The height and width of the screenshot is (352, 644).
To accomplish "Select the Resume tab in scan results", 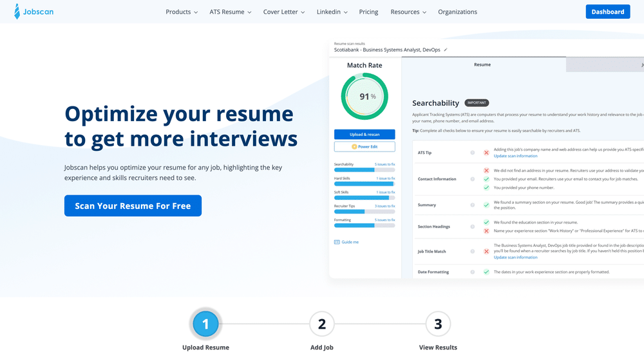I will tap(484, 64).
